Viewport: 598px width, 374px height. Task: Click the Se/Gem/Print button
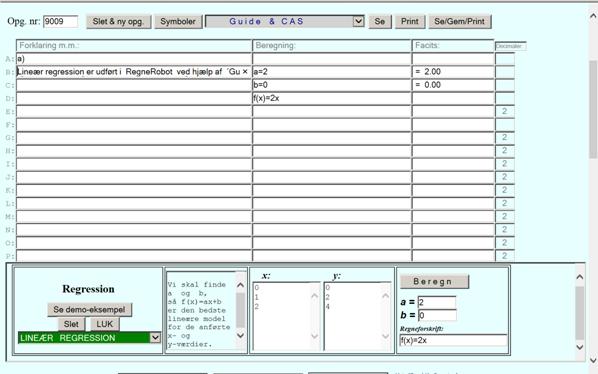tap(460, 22)
